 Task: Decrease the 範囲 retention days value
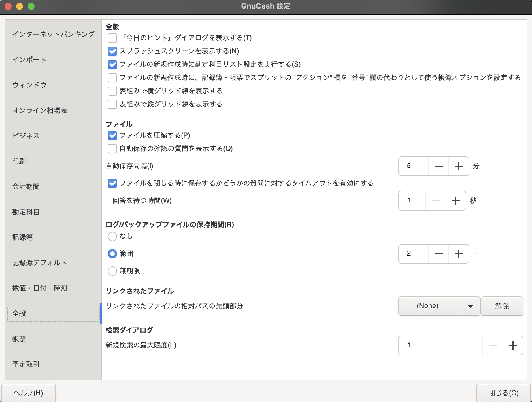click(438, 254)
